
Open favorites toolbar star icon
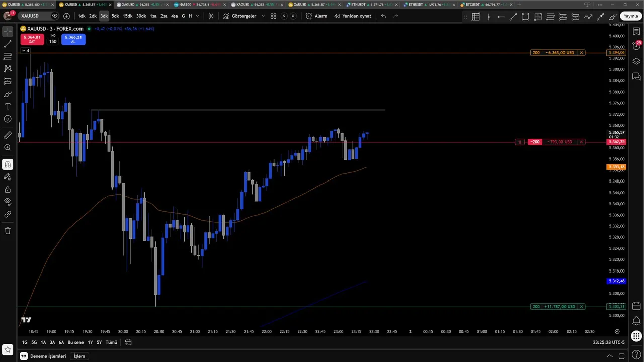point(8,349)
